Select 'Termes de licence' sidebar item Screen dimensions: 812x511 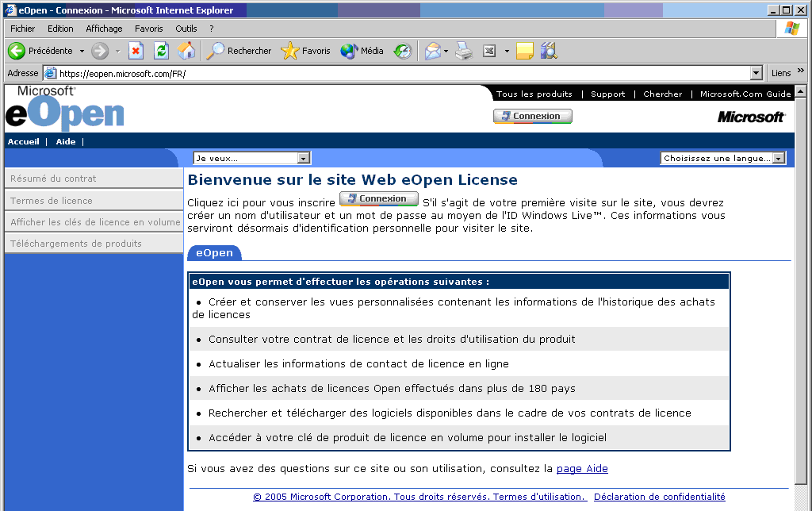94,201
